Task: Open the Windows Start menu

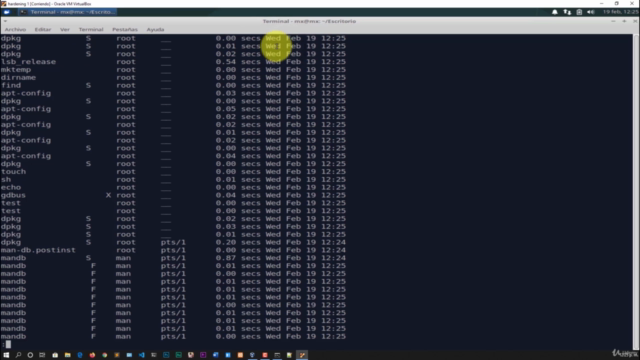Action: tap(6, 355)
